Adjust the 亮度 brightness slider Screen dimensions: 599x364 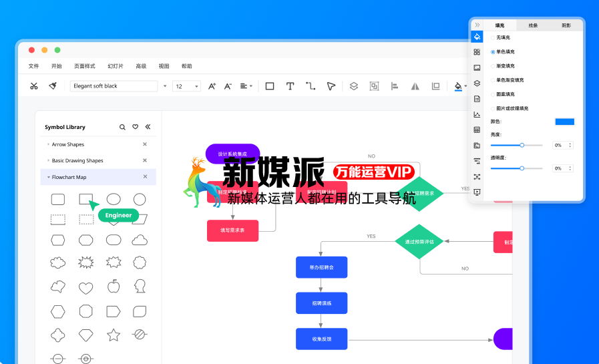click(516, 145)
